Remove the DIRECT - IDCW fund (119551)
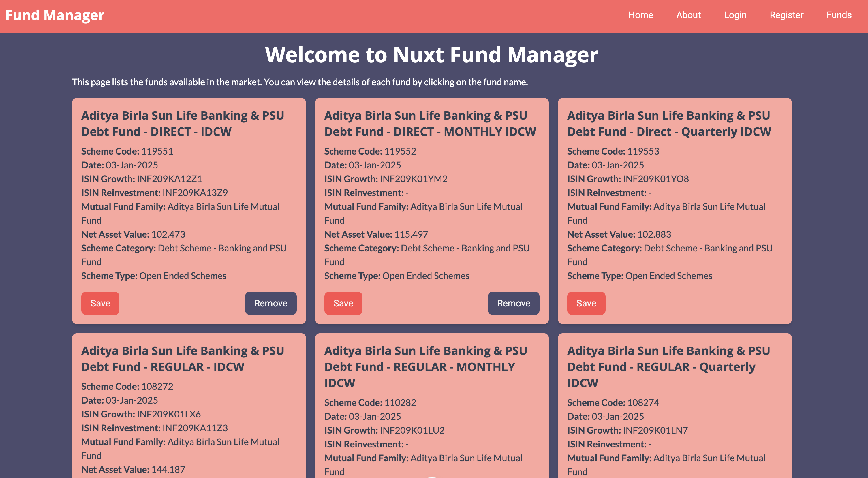The width and height of the screenshot is (868, 478). (270, 303)
